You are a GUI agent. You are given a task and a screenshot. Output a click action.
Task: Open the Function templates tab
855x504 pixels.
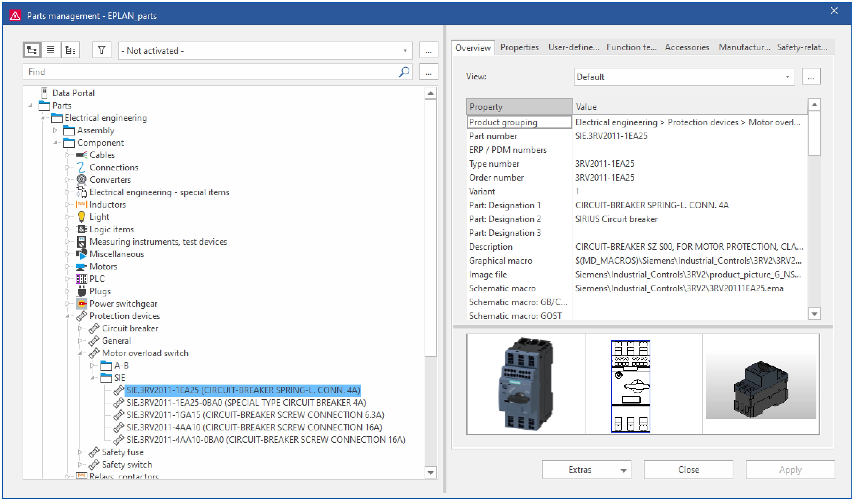click(x=631, y=47)
